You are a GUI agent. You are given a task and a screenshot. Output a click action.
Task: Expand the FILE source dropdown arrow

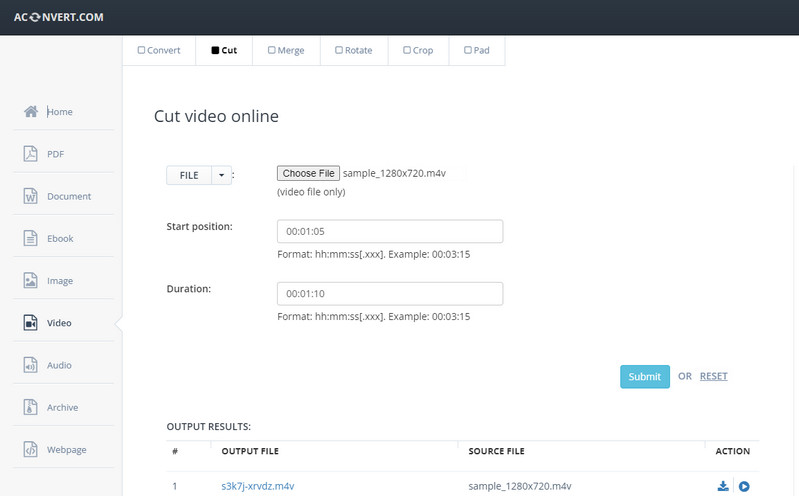pyautogui.click(x=221, y=175)
